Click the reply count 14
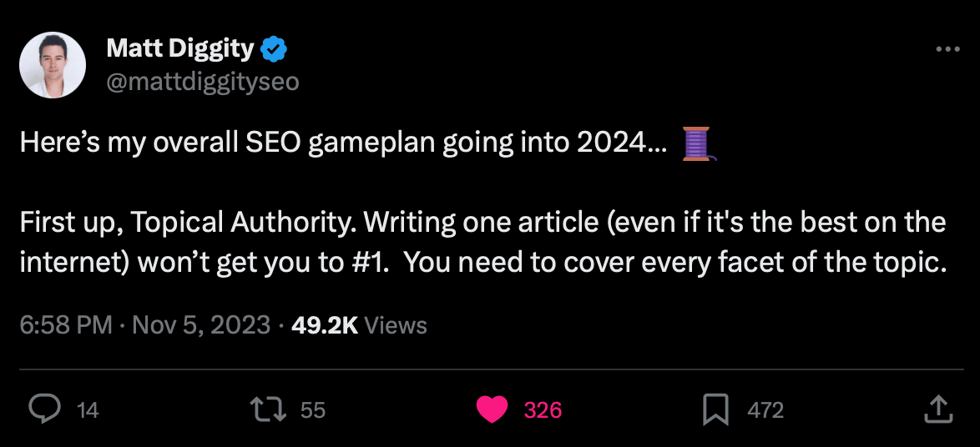This screenshot has width=980, height=447. (88, 410)
